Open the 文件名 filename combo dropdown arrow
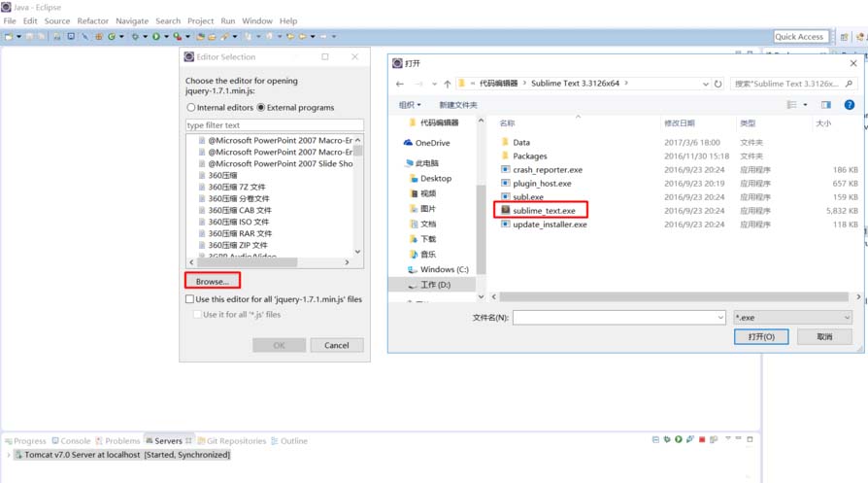 click(720, 318)
